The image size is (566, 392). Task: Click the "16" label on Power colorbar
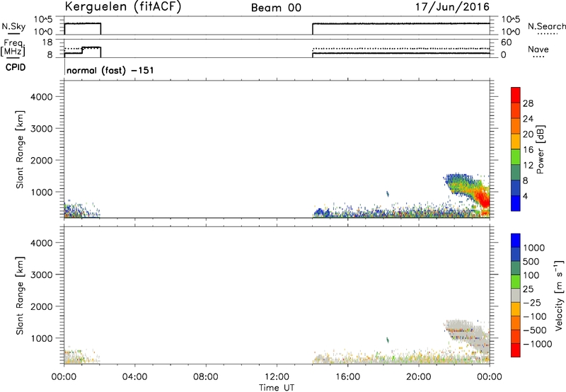tap(528, 150)
